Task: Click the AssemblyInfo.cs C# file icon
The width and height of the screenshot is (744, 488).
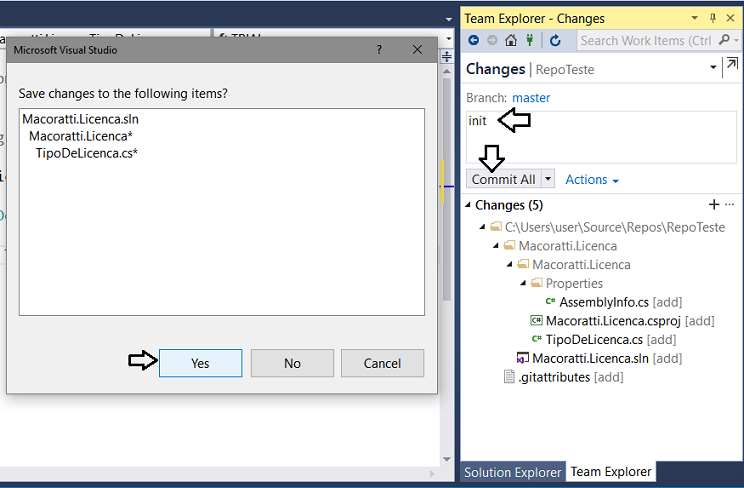Action: (550, 301)
